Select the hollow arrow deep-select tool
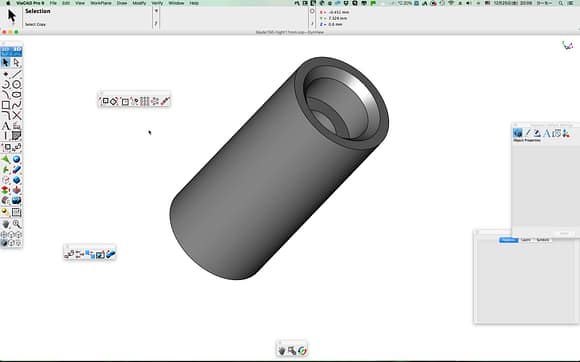 click(x=16, y=62)
